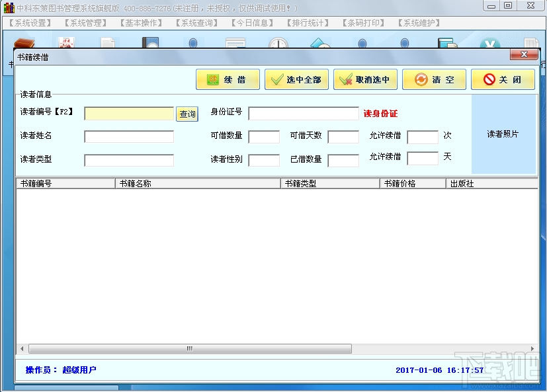This screenshot has height=392, width=547.
Task: Focus the 身份证号 input field
Action: pyautogui.click(x=304, y=114)
